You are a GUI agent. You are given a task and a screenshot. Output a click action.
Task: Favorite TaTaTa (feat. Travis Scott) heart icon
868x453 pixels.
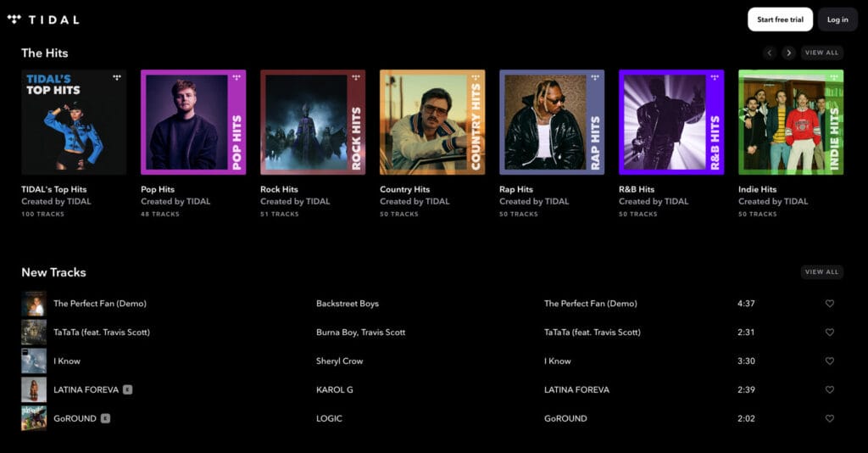point(829,333)
